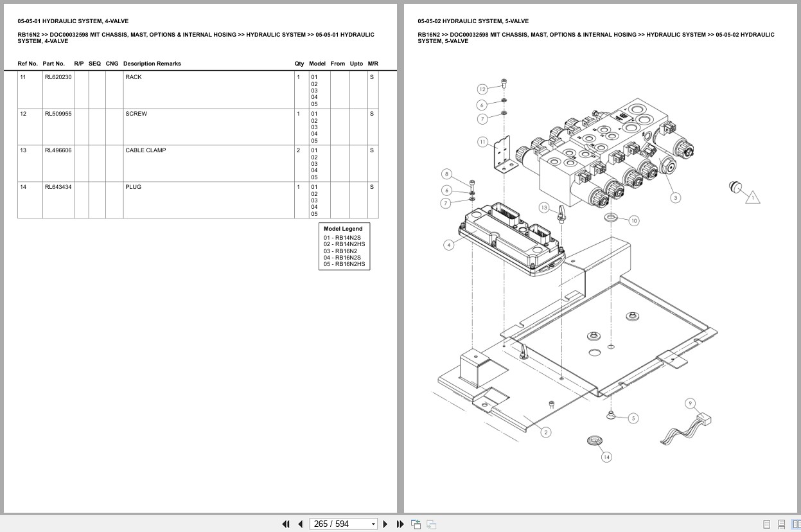Click part number RL620230
Image resolution: width=801 pixels, height=532 pixels.
point(58,77)
